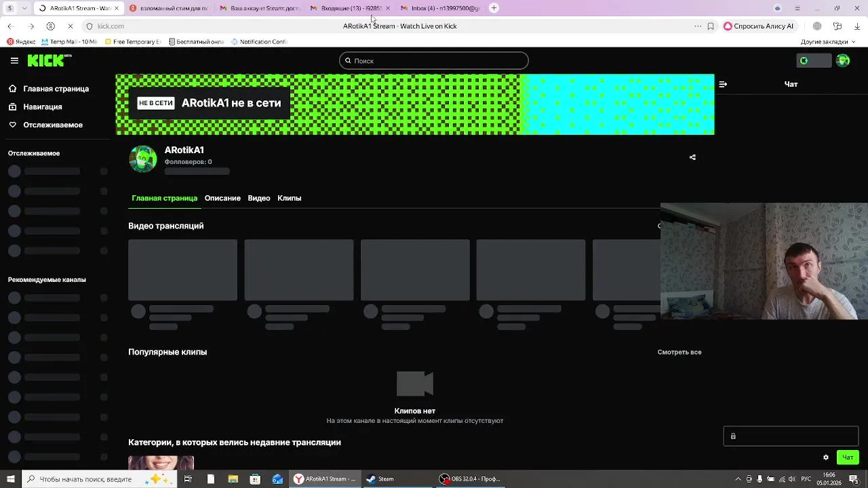
Task: Change the РУС input language
Action: (806, 479)
